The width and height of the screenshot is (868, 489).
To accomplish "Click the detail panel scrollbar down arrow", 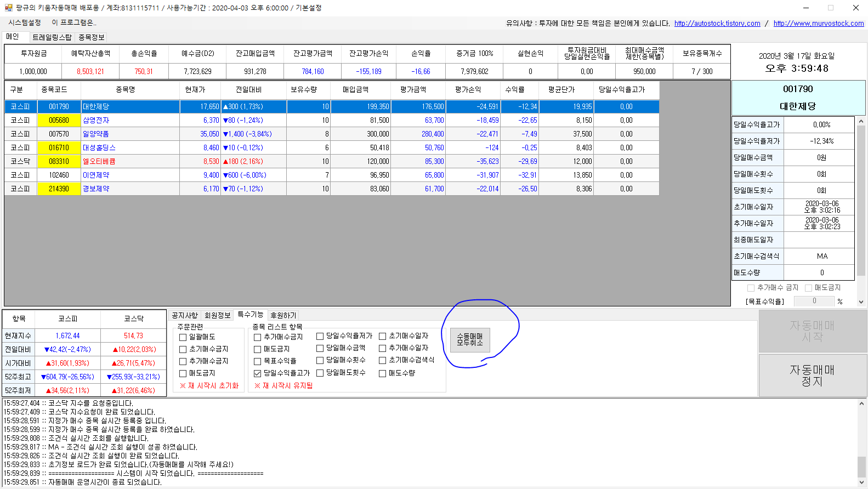I will click(861, 302).
